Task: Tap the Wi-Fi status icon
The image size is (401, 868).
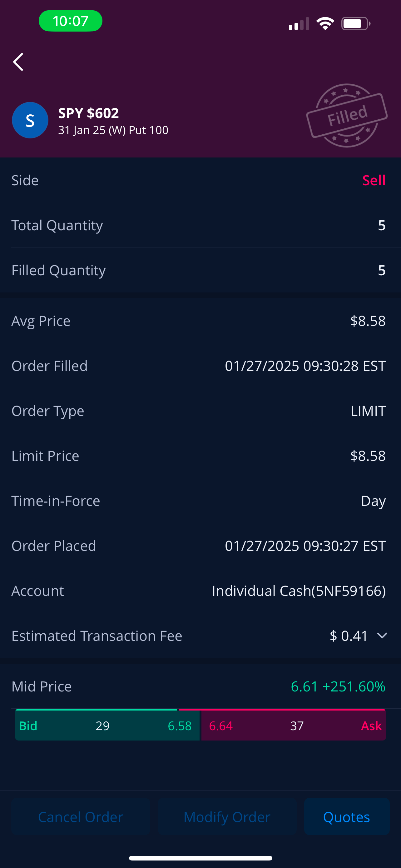Action: (x=325, y=23)
